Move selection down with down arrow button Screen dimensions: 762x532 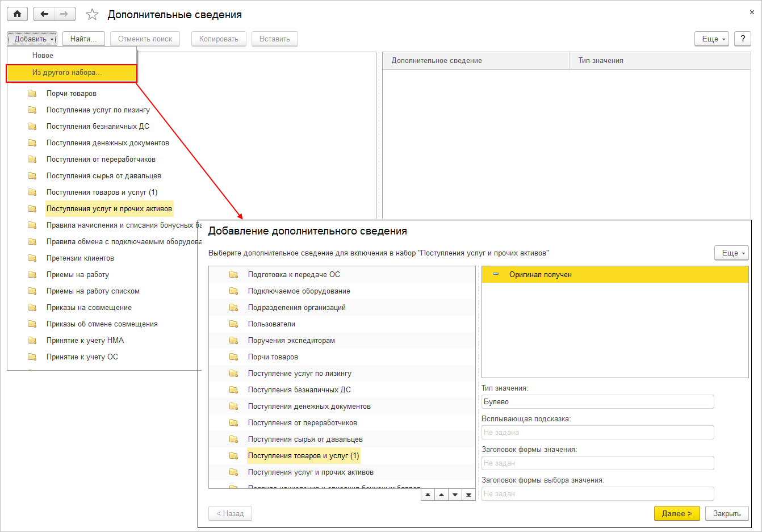[455, 495]
